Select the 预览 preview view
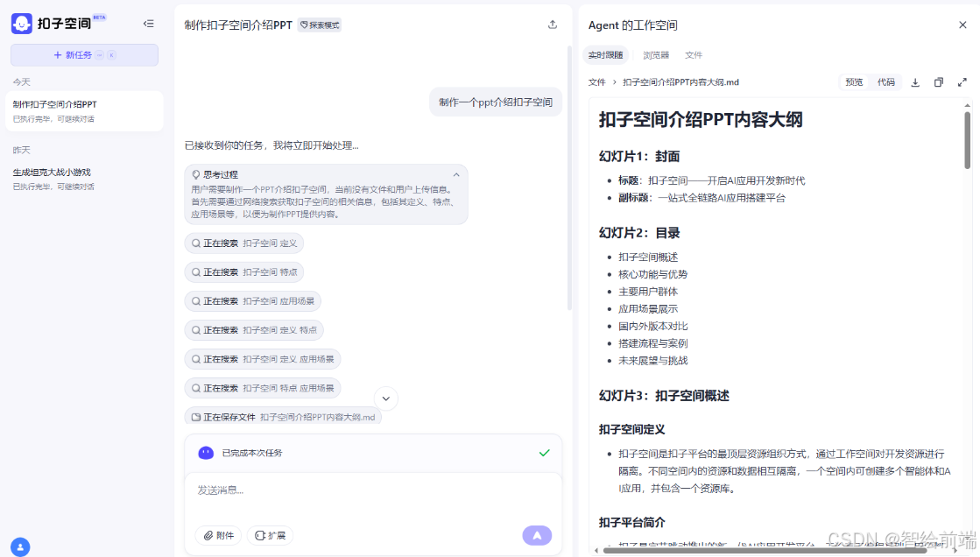The height and width of the screenshot is (557, 980). (854, 82)
